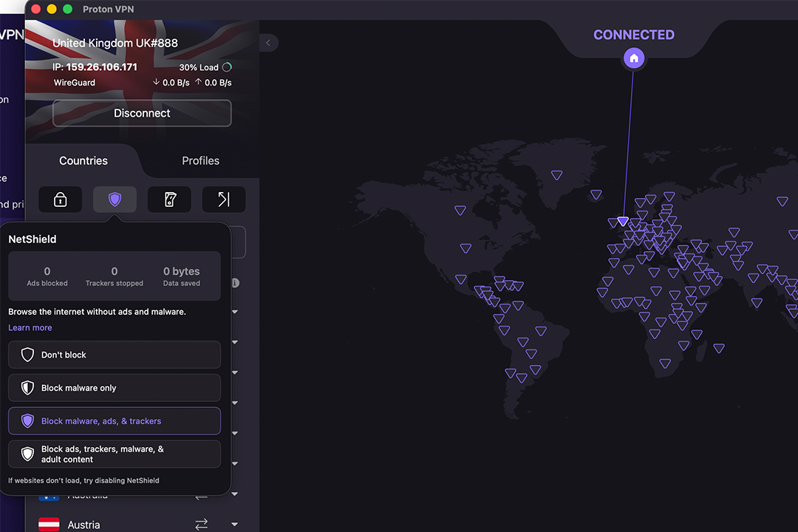Expand the Austria server list arrow
The image size is (798, 532).
tap(235, 525)
